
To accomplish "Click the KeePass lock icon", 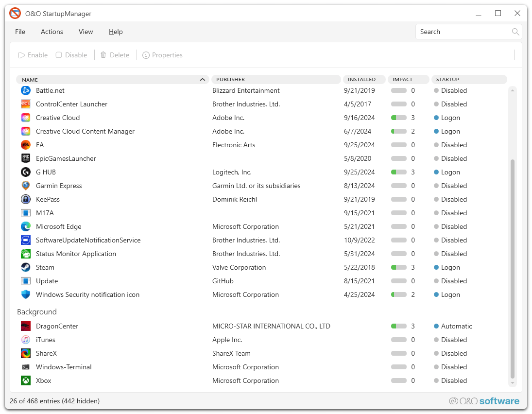I will (26, 199).
